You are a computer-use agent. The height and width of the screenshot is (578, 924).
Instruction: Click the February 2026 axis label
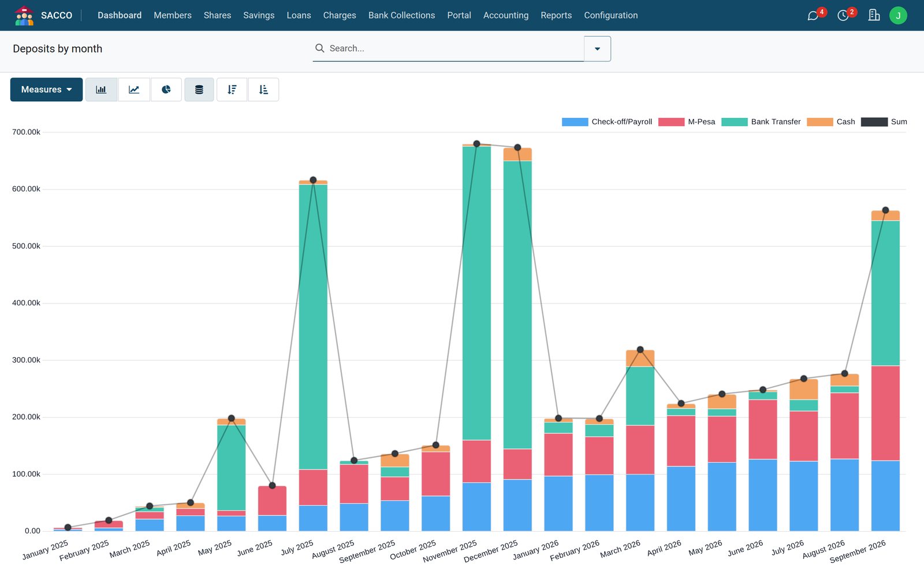(575, 550)
